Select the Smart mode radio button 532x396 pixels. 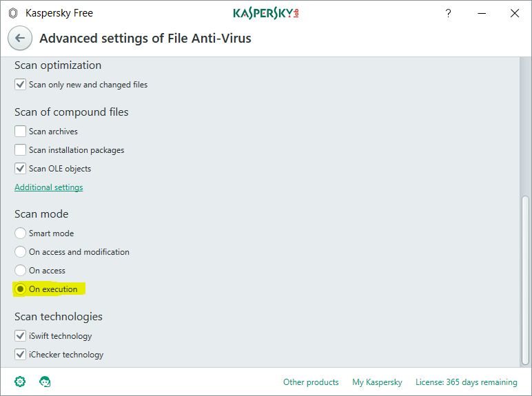21,233
